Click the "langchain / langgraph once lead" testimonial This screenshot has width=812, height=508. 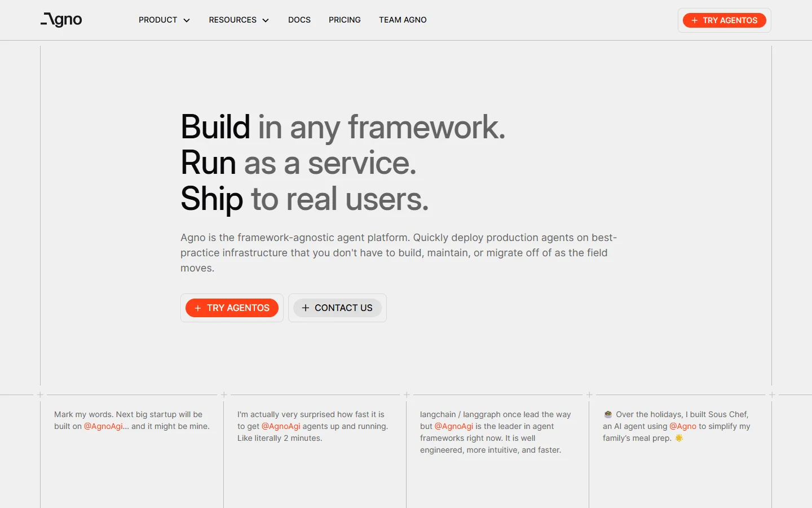pyautogui.click(x=496, y=432)
